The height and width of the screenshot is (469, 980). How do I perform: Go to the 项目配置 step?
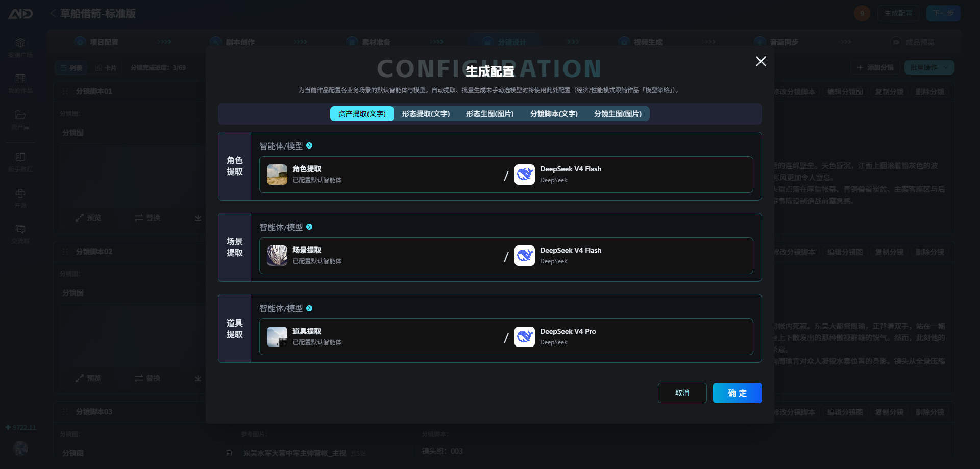coord(97,42)
